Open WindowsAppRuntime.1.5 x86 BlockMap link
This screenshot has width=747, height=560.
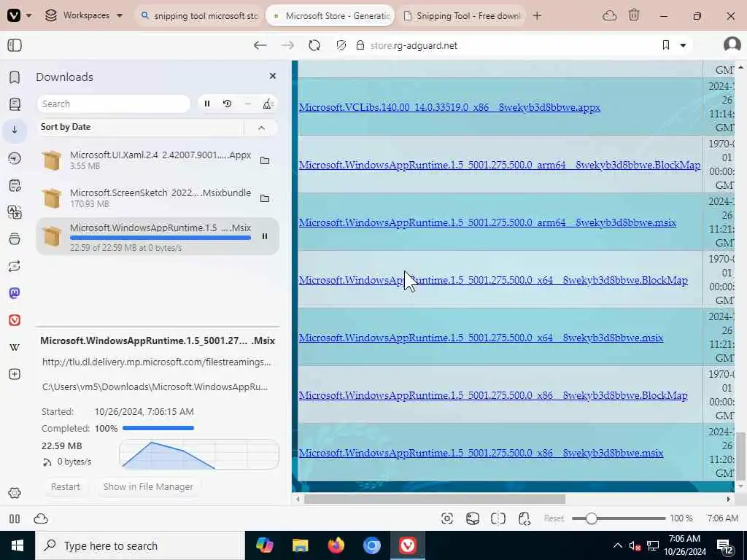click(493, 395)
